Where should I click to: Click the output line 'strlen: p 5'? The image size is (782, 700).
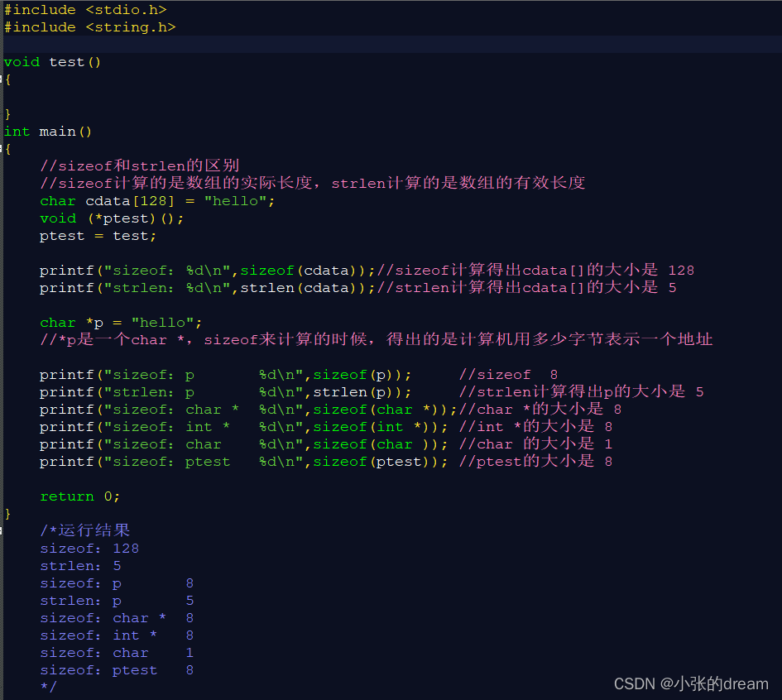click(x=117, y=601)
